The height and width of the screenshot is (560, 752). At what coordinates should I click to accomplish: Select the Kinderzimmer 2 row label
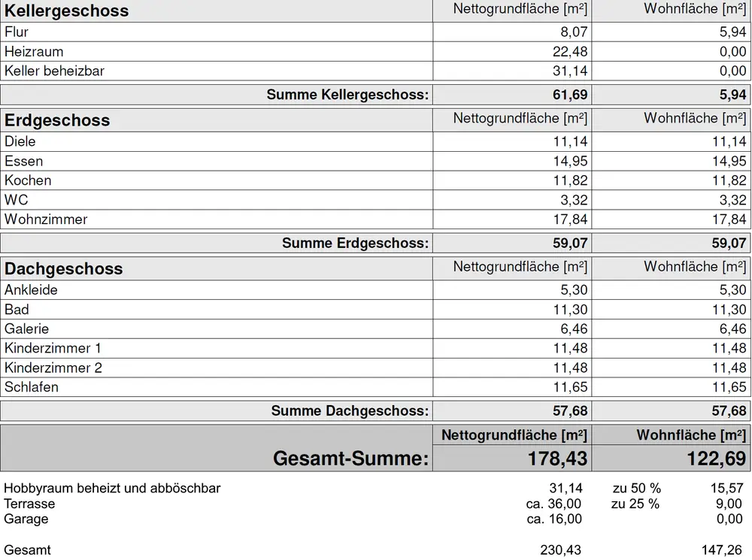click(53, 368)
